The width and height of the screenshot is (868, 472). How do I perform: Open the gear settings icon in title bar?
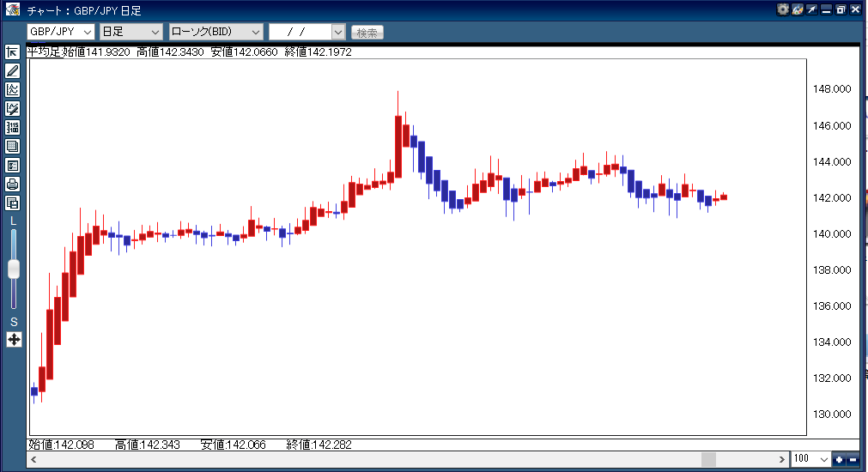point(782,9)
